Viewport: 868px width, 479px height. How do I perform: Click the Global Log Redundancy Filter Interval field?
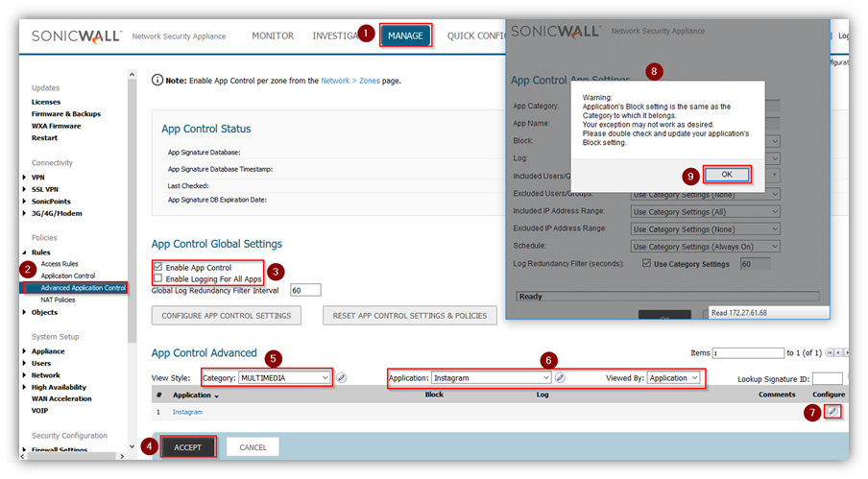coord(304,290)
